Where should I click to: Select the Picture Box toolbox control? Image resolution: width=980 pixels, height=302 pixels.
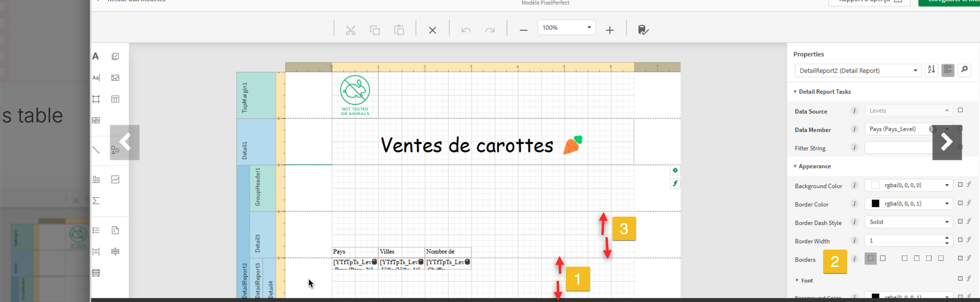click(115, 78)
